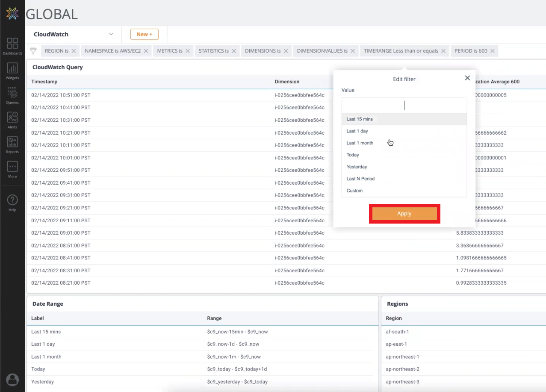Image resolution: width=546 pixels, height=392 pixels.
Task: Click value 5.833833333333333
Action: pyautogui.click(x=480, y=233)
